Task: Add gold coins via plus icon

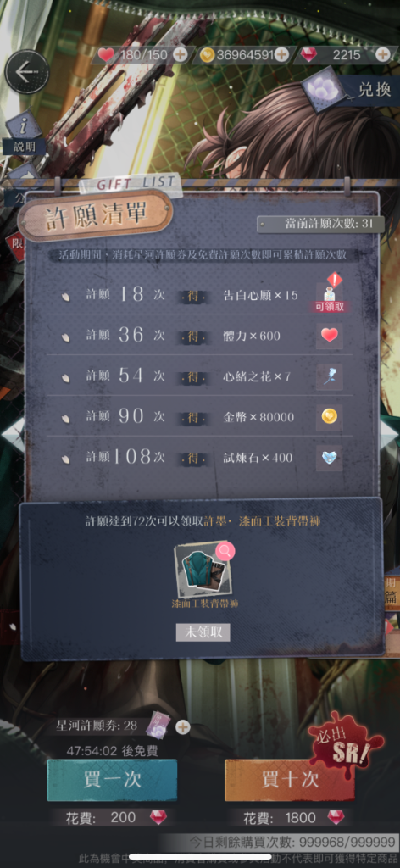Action: (281, 55)
